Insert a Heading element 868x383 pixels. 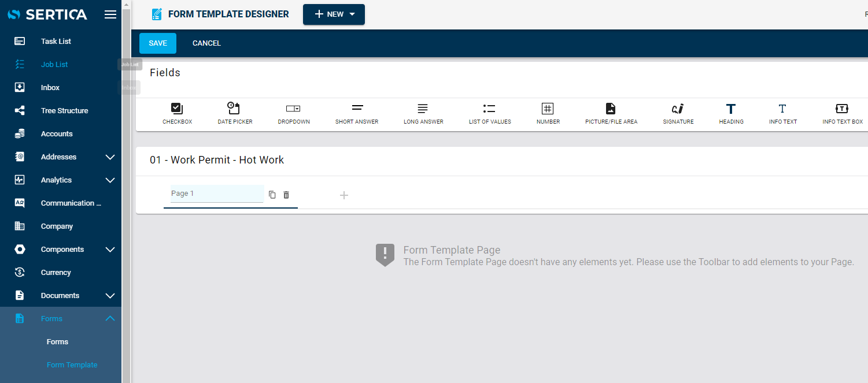coord(731,113)
